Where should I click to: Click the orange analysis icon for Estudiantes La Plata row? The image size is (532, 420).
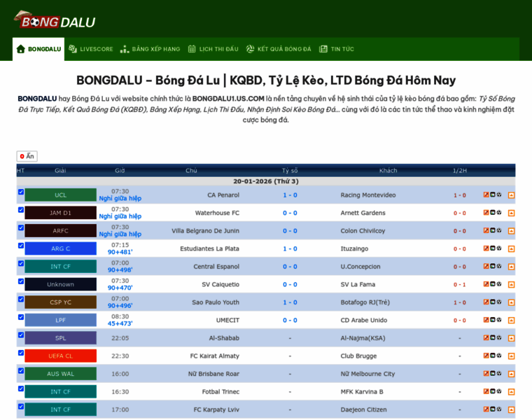(x=486, y=248)
